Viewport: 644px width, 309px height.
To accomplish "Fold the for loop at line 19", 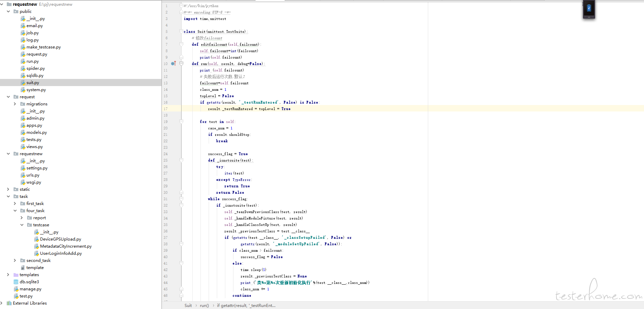I will point(181,122).
